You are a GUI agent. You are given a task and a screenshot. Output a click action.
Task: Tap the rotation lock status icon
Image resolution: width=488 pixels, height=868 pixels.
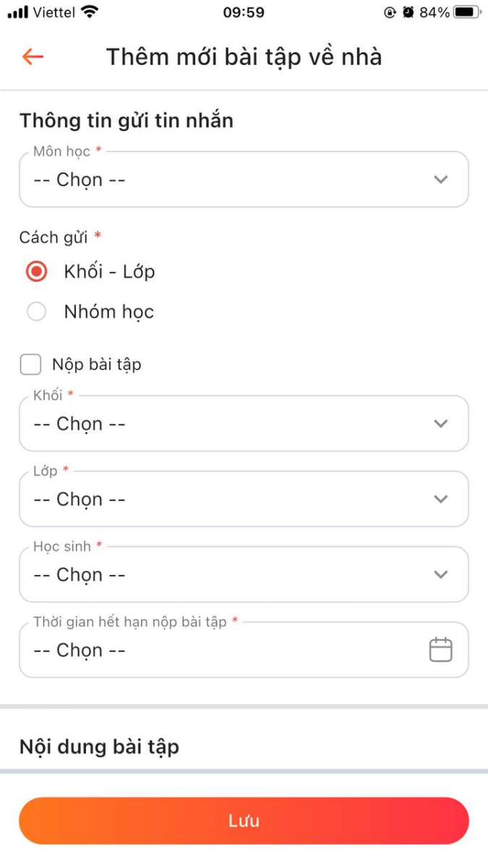pos(390,12)
